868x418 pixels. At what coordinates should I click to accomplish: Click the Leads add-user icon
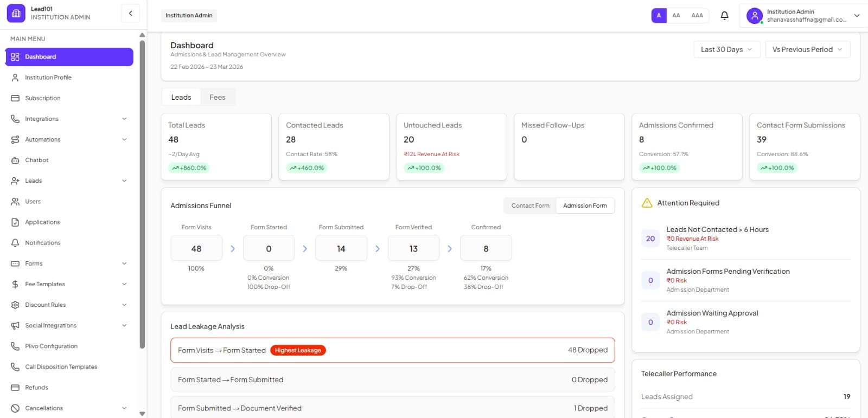[x=15, y=181]
